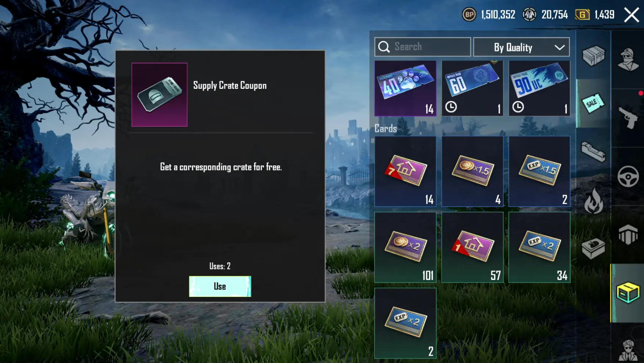Select the flame effects category icon

(x=593, y=201)
